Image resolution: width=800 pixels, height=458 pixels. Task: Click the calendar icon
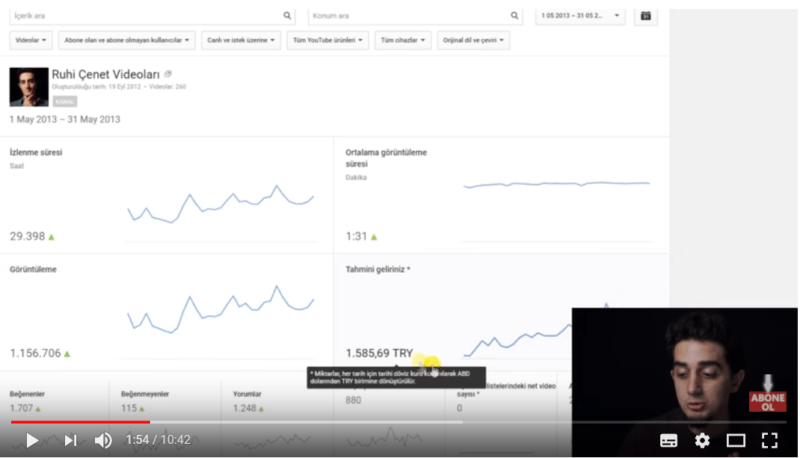click(x=645, y=16)
